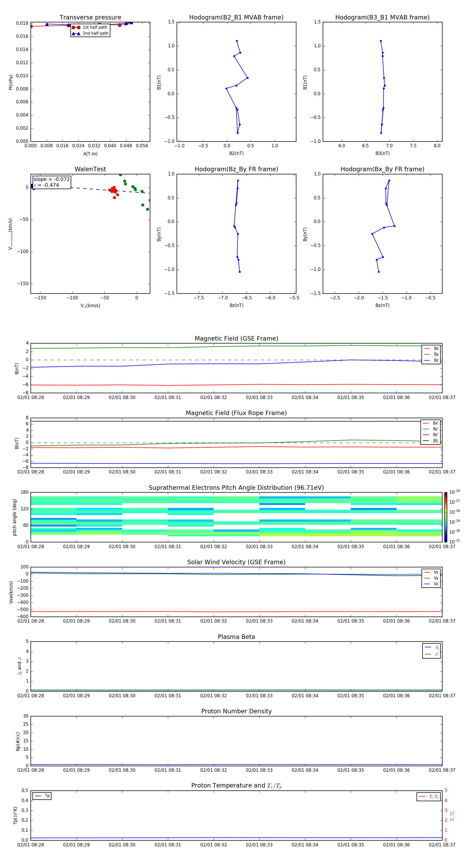Click the pitch angle colorbar scale

tap(446, 517)
